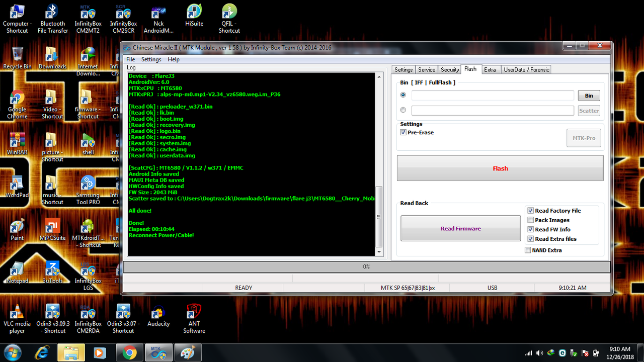Image resolution: width=644 pixels, height=362 pixels.
Task: Open the InfinityBox LGS desktop icon
Action: point(88,276)
